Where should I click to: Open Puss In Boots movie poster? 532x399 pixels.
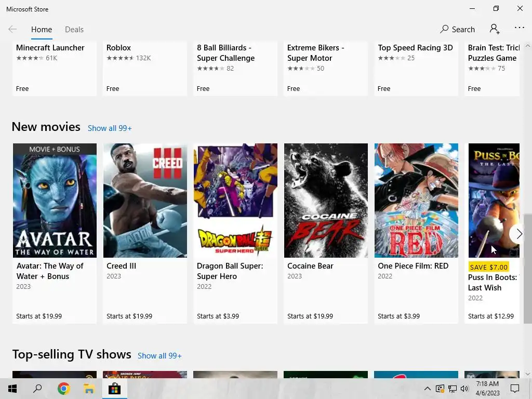[x=494, y=201]
